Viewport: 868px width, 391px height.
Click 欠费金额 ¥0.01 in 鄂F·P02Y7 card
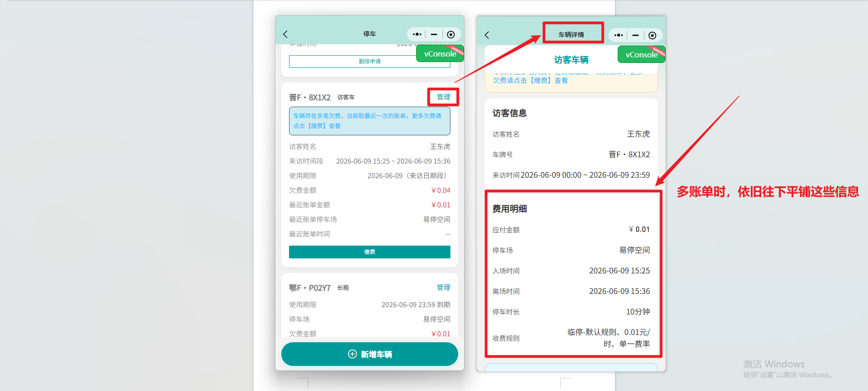(x=441, y=334)
